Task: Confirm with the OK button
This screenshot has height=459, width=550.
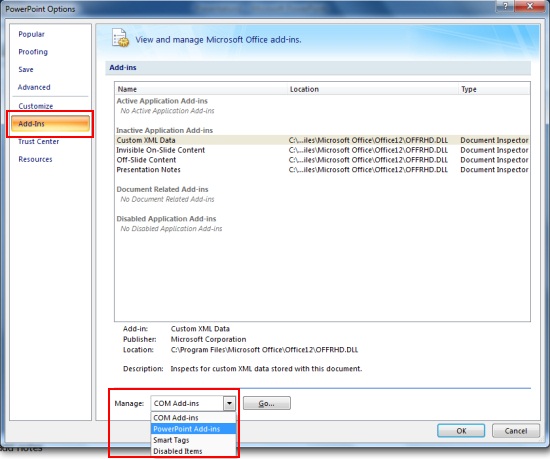Action: 461,431
